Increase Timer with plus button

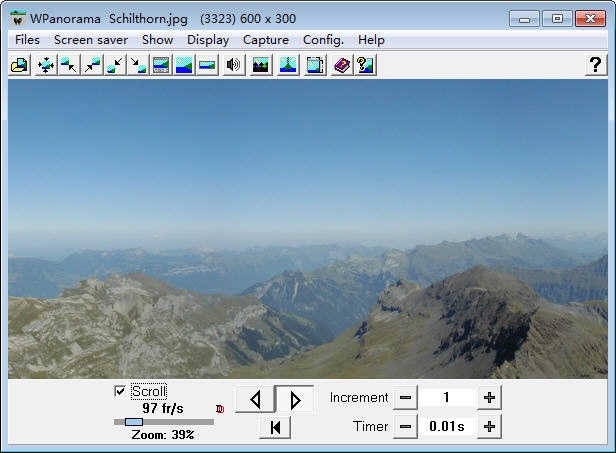coord(489,426)
